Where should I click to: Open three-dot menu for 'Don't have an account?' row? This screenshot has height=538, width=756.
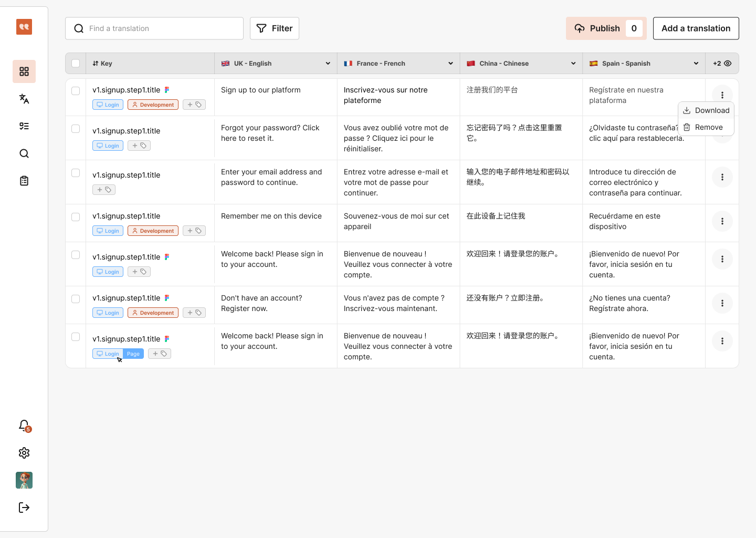coord(722,303)
